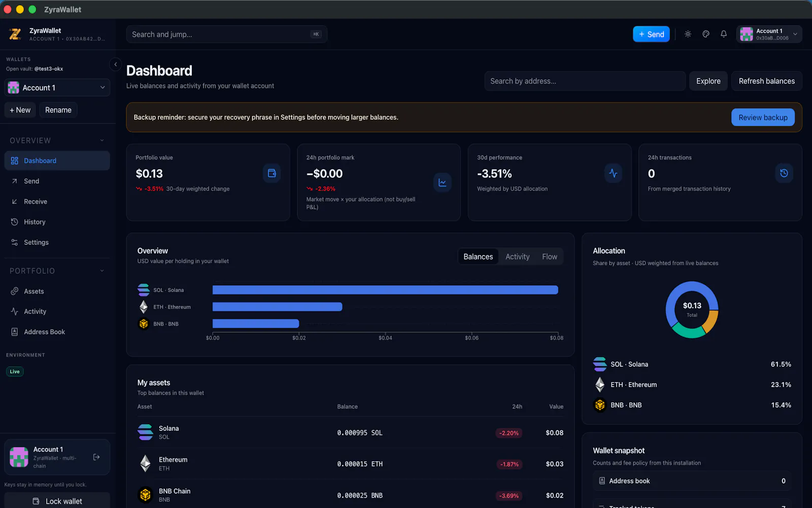Click Solana icon in Allocation list
The width and height of the screenshot is (812, 508).
pyautogui.click(x=600, y=364)
